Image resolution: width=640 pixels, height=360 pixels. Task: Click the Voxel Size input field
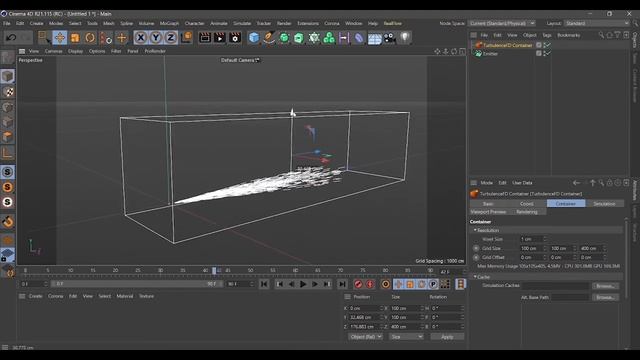[x=531, y=239]
